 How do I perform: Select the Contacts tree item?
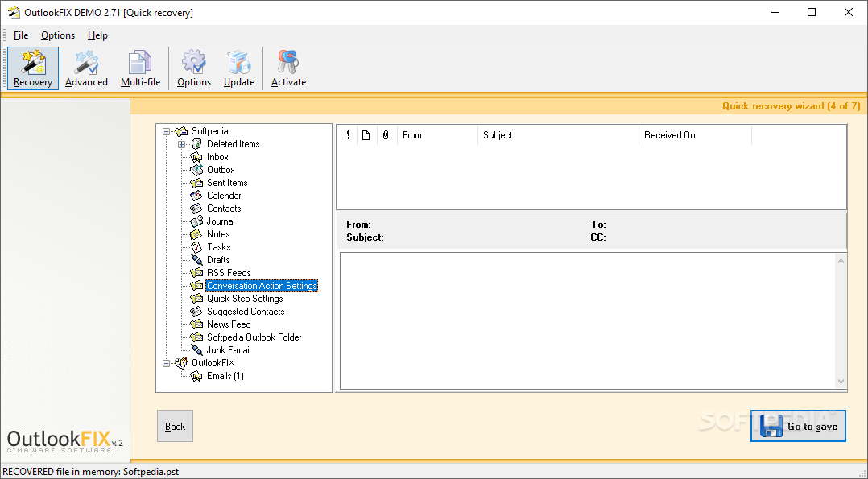[224, 209]
